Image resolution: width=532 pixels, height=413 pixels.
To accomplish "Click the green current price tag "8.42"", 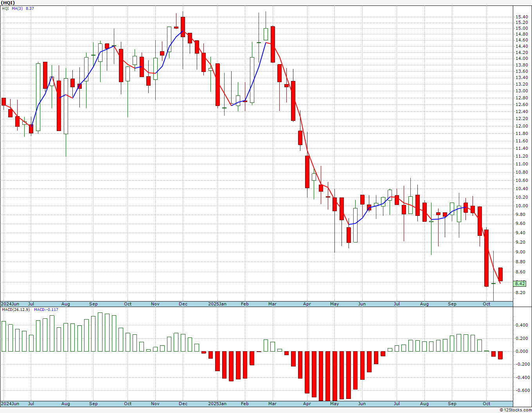I will coord(520,284).
